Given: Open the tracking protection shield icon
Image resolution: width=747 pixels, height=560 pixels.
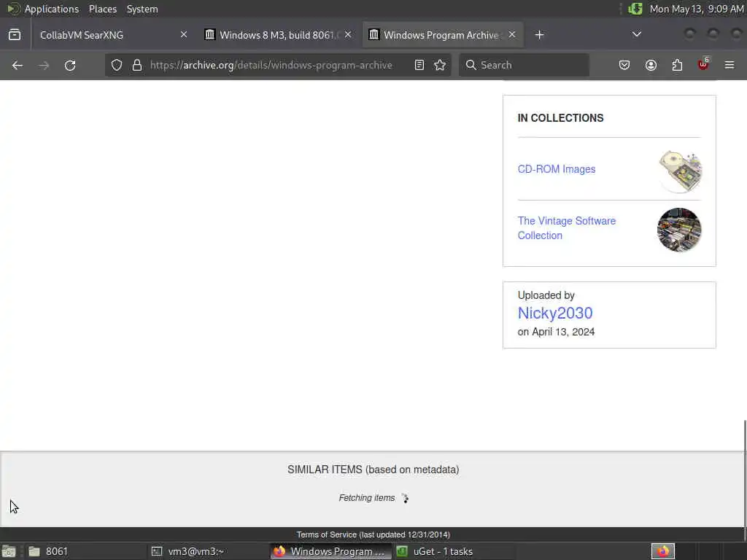Looking at the screenshot, I should coord(117,65).
